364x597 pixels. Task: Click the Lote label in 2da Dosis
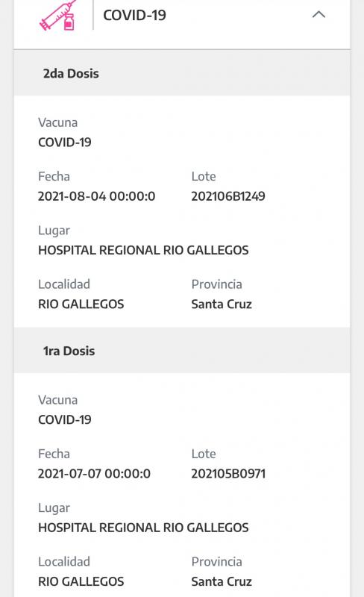coord(204,176)
